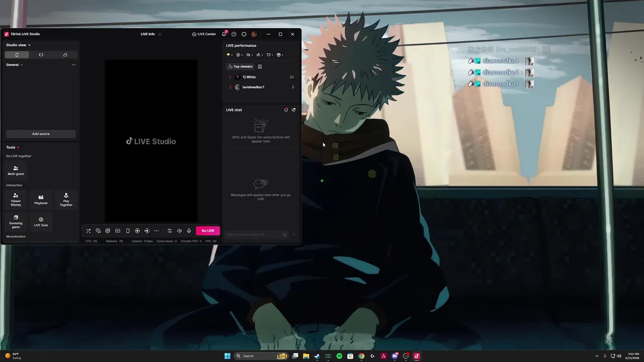The height and width of the screenshot is (362, 644).
Task: Open the profile avatar menu
Action: 254,34
